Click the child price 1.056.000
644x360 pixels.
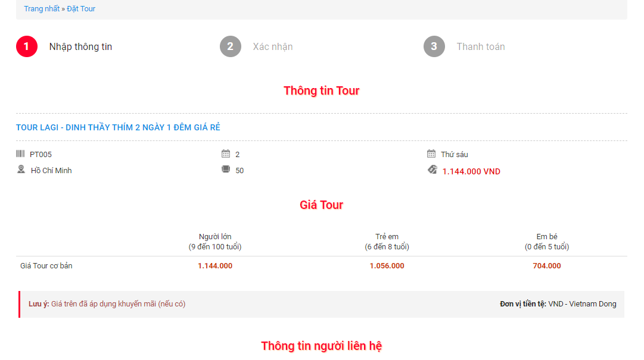tap(387, 266)
